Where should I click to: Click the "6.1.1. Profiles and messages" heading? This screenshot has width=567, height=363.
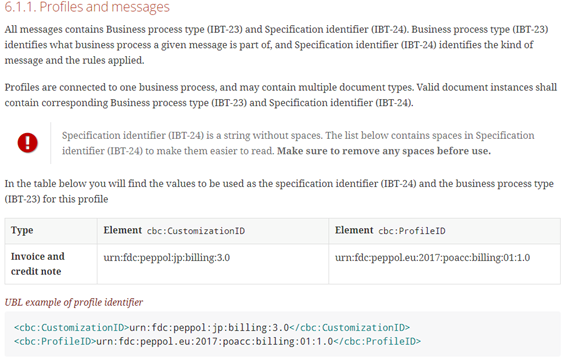87,7
